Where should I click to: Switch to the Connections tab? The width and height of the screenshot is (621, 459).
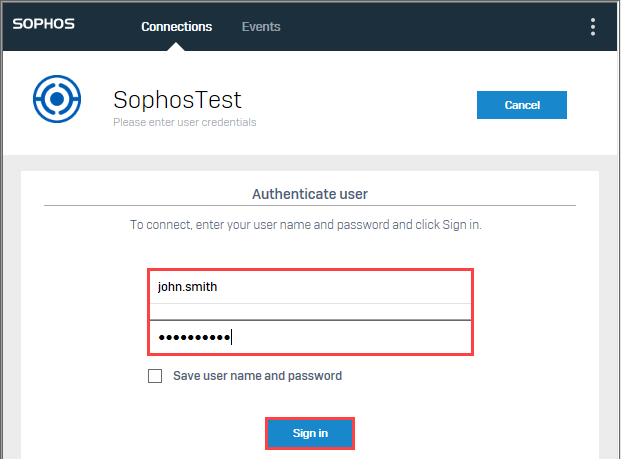[x=177, y=27]
